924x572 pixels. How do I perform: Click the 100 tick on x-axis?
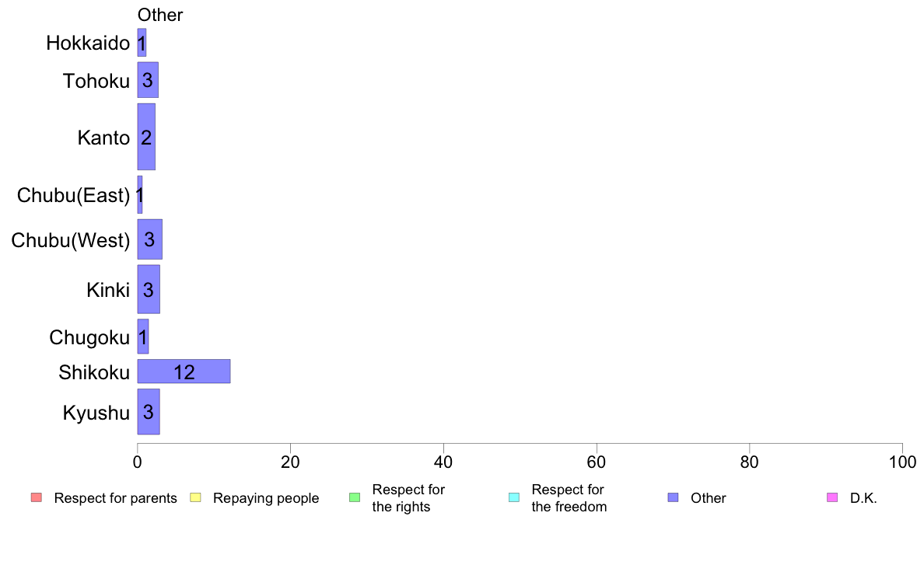click(902, 462)
